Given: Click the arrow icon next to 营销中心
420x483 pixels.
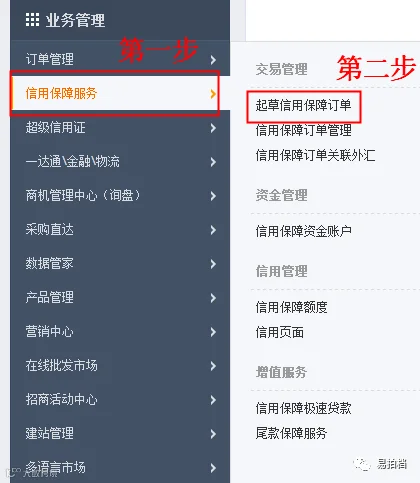Looking at the screenshot, I should pos(213,332).
